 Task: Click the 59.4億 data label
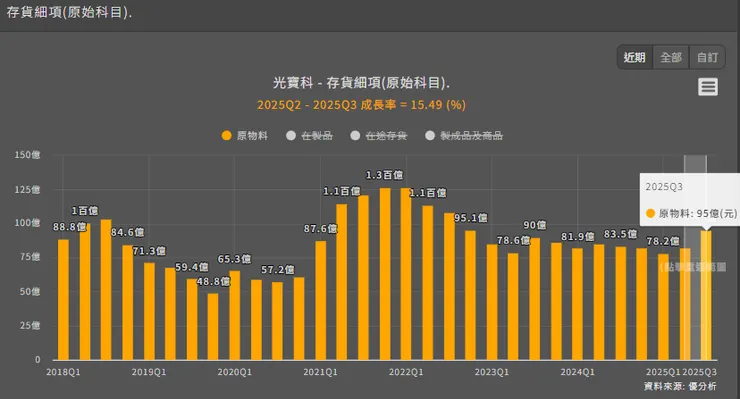pos(192,267)
